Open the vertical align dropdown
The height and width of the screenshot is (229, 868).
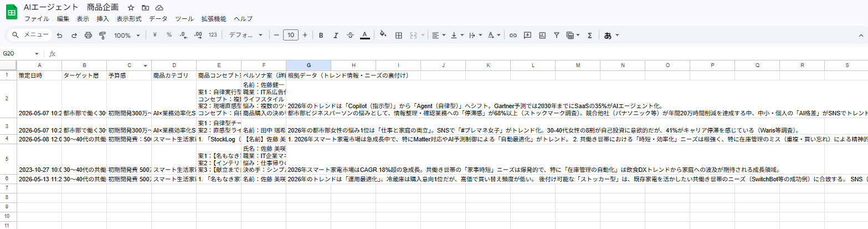pyautogui.click(x=457, y=35)
